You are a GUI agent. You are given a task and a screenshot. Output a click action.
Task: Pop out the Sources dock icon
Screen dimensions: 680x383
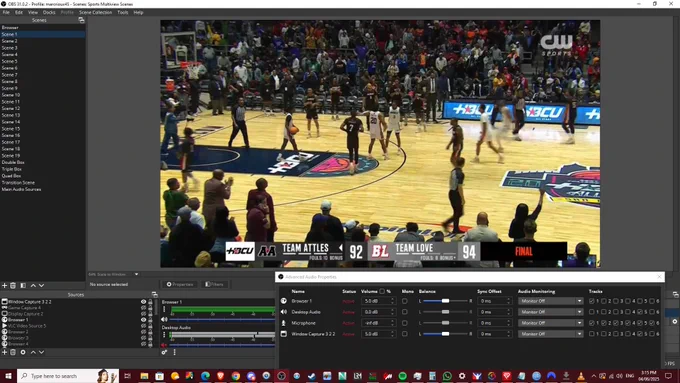click(x=154, y=295)
